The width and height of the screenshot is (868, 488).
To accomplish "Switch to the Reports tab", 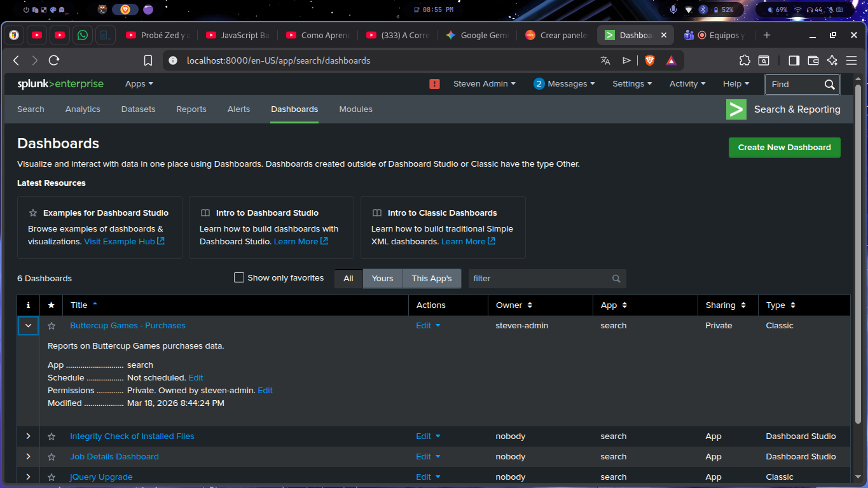I will tap(191, 109).
